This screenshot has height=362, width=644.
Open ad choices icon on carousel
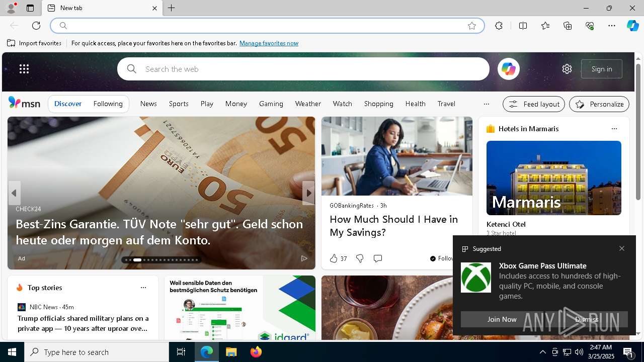point(304,258)
